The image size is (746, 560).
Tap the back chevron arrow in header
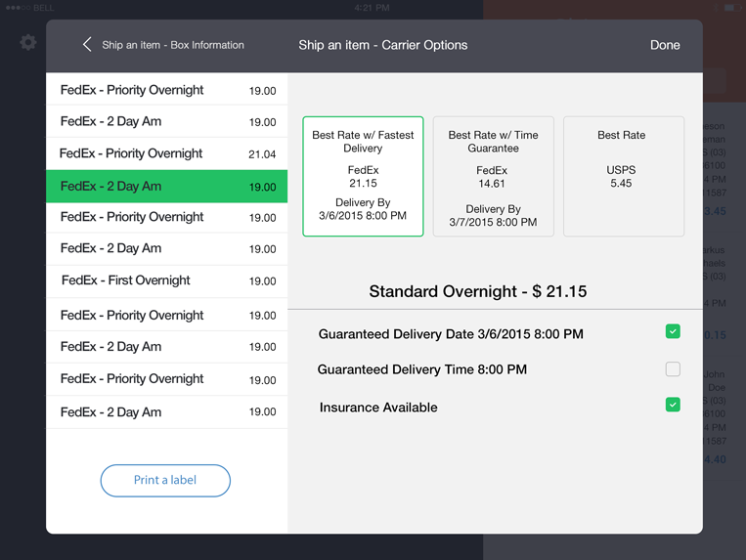(87, 45)
